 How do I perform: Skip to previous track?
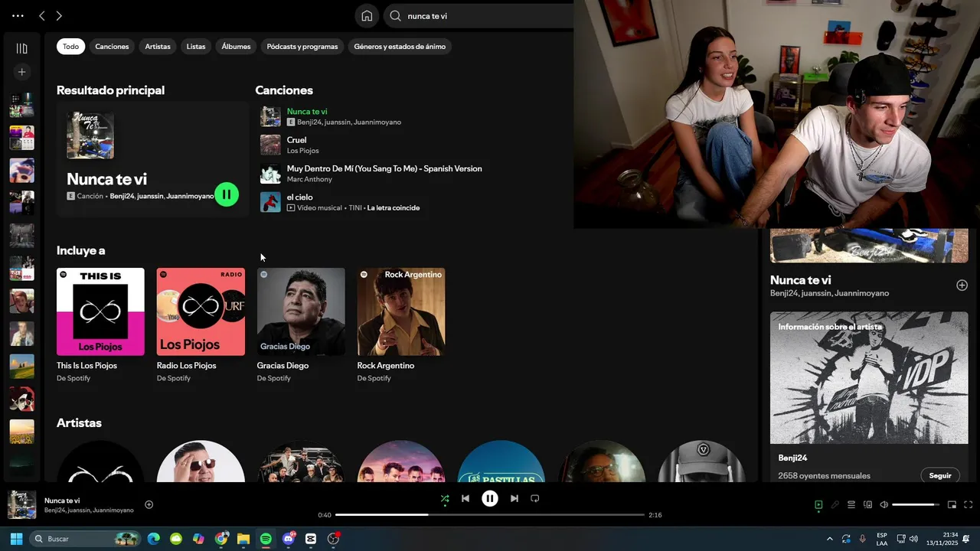pyautogui.click(x=465, y=498)
